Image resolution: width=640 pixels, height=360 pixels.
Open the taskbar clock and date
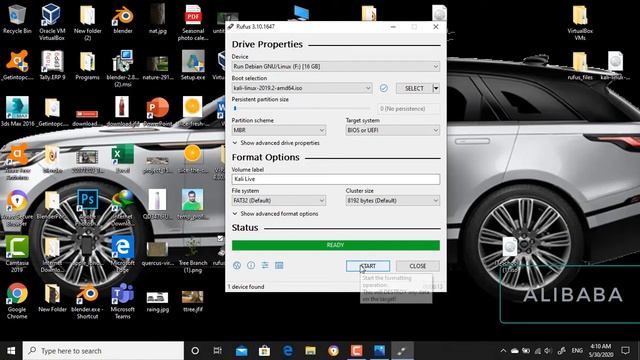600,351
